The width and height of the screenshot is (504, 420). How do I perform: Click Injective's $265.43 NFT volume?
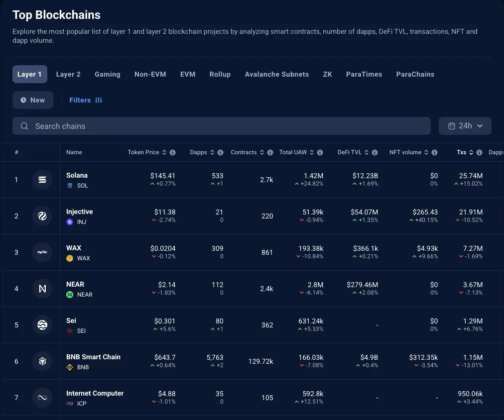425,212
